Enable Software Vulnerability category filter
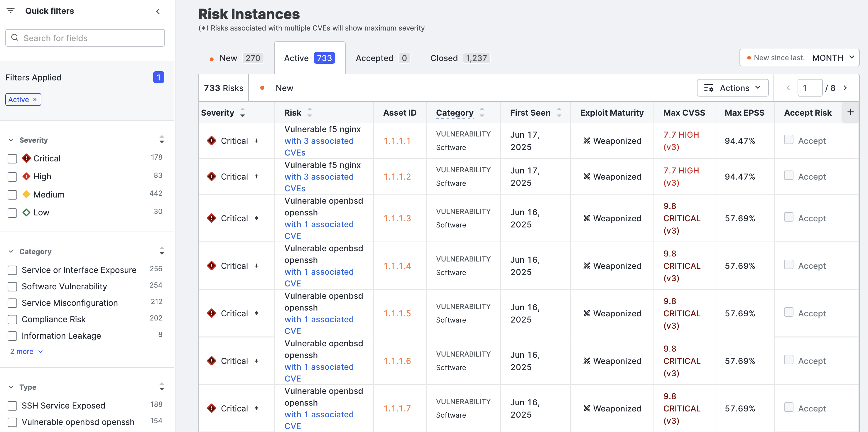 click(12, 287)
